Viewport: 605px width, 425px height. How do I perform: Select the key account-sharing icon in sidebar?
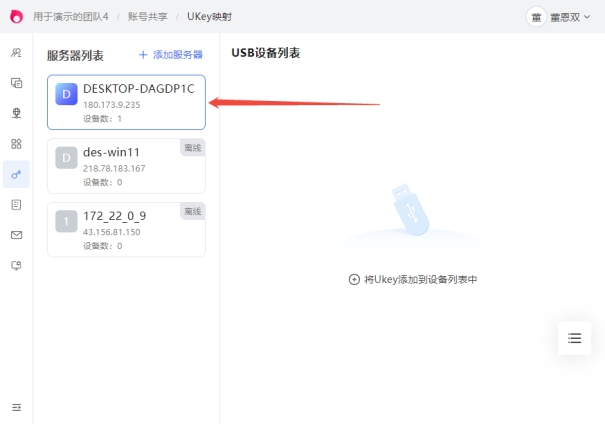[x=16, y=174]
